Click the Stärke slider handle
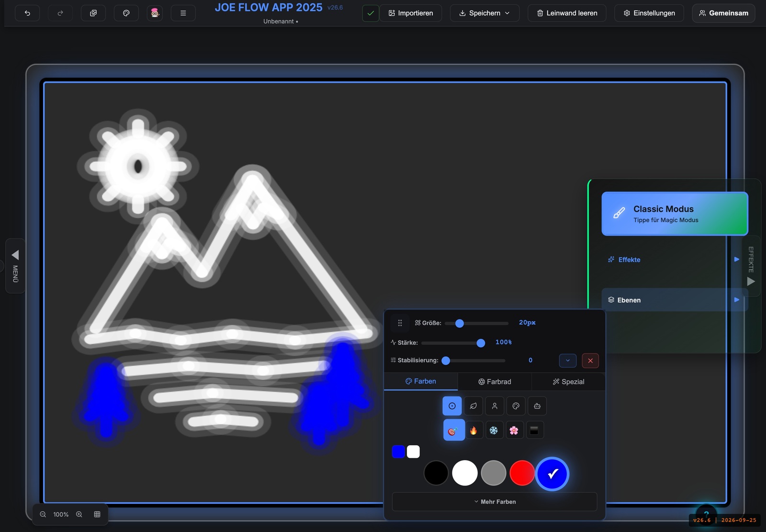 [x=481, y=343]
